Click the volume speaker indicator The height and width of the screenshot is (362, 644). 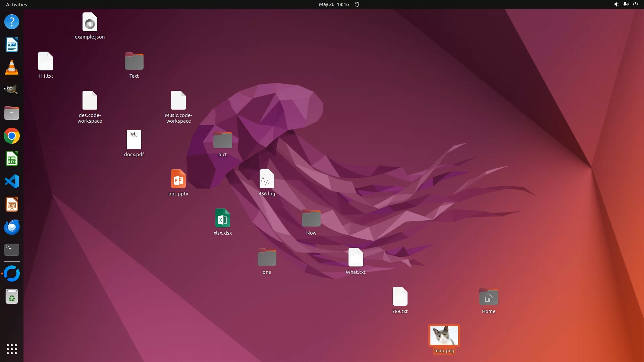(616, 4)
